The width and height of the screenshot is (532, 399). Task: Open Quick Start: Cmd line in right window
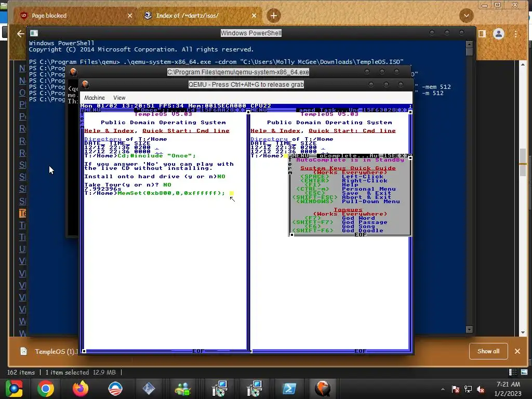[x=352, y=130]
